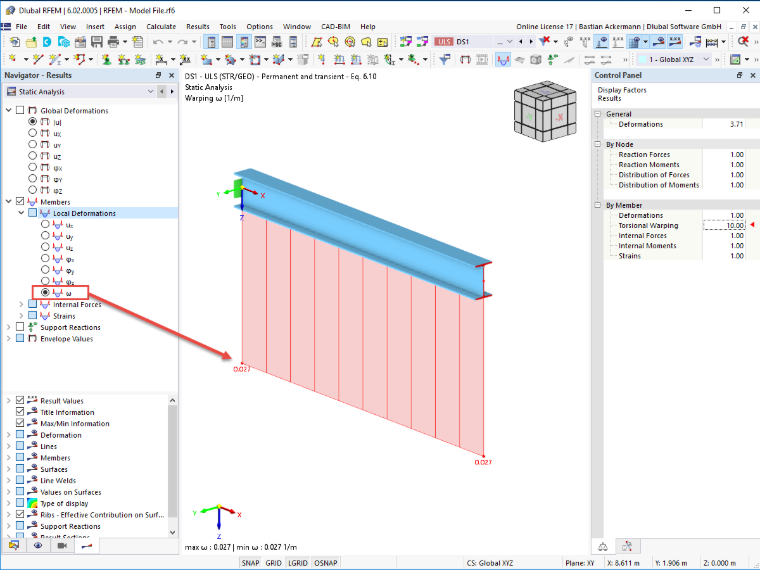Expand the Internal Forces tree node
This screenshot has height=570, width=760.
pyautogui.click(x=21, y=304)
